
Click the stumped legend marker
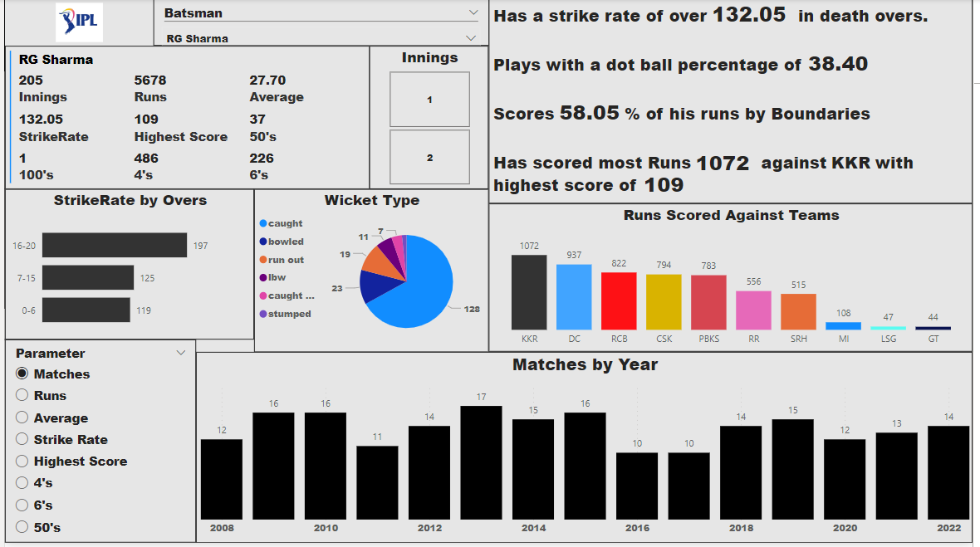coord(263,314)
